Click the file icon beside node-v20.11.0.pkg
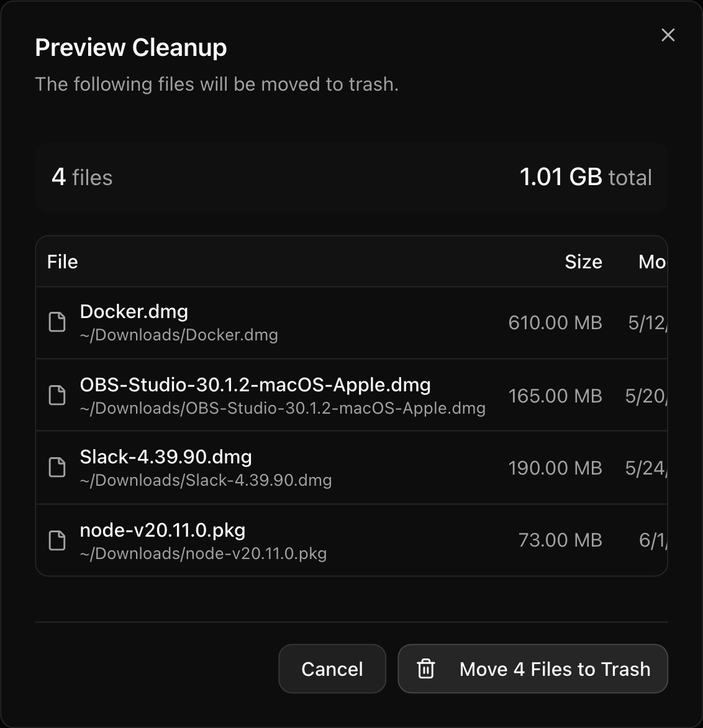Screen dimensions: 703x728 pyautogui.click(x=57, y=540)
